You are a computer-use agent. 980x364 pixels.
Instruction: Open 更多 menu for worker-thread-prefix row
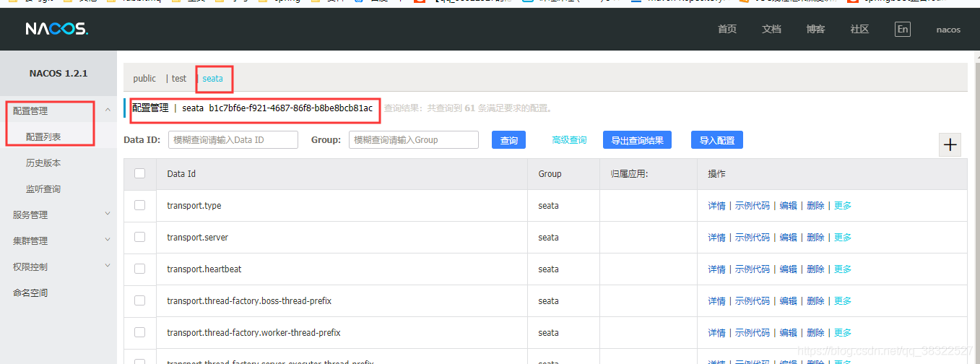[843, 333]
